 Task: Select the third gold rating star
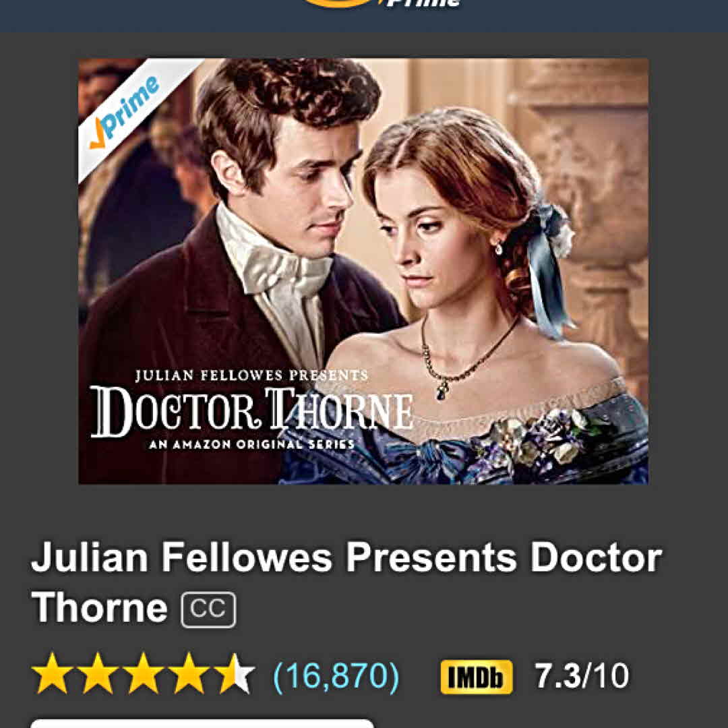tap(144, 673)
